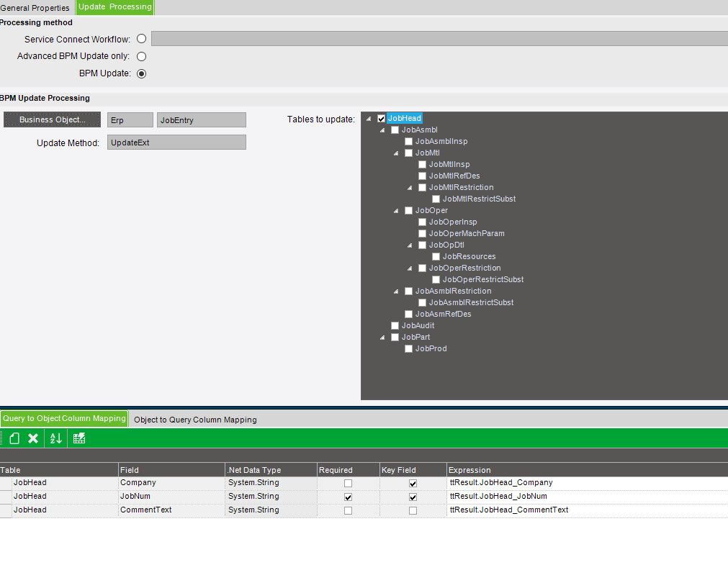Select the JobOperInsp tree item label
Screen dimensions: 728x565
coord(453,222)
